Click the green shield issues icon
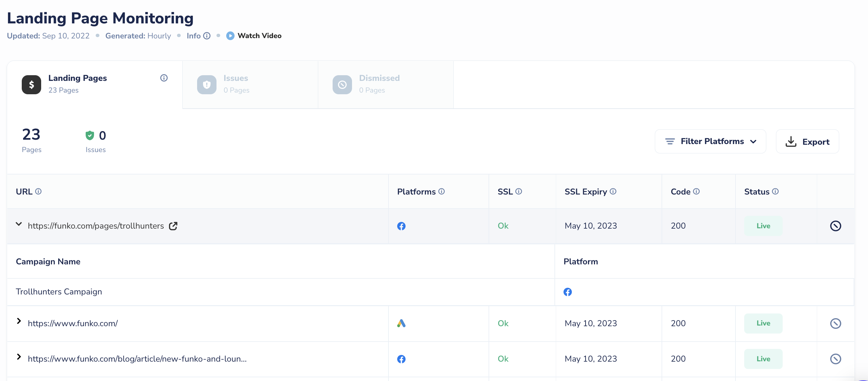The width and height of the screenshot is (868, 381). point(90,135)
